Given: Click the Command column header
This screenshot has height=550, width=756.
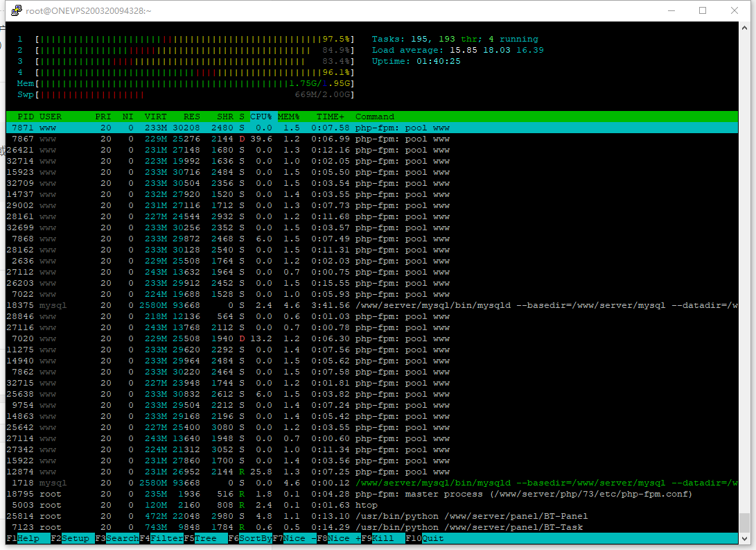Looking at the screenshot, I should click(375, 117).
